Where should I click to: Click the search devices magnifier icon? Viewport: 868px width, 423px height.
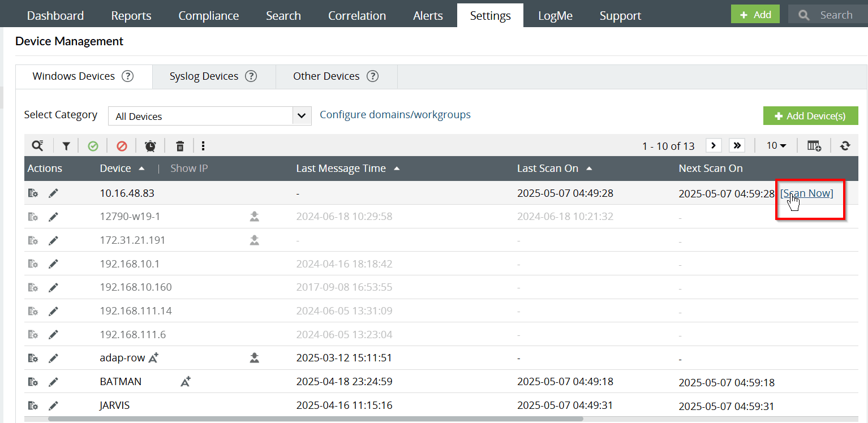(37, 146)
